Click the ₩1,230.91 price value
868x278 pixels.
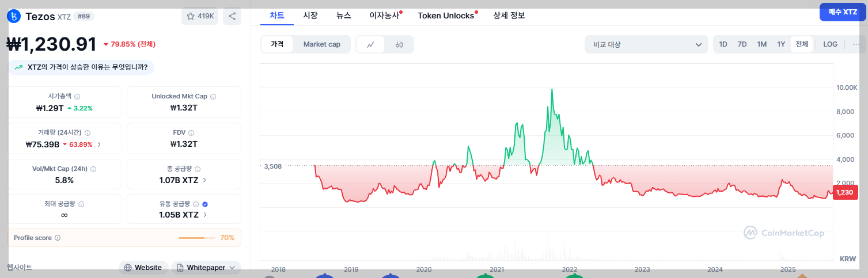(x=52, y=44)
